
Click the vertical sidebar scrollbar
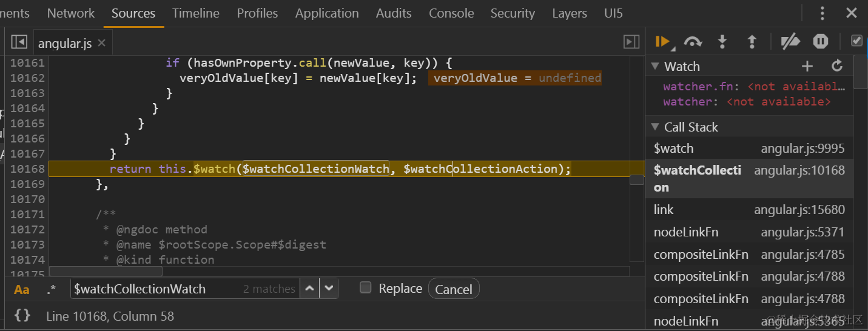coord(860,73)
